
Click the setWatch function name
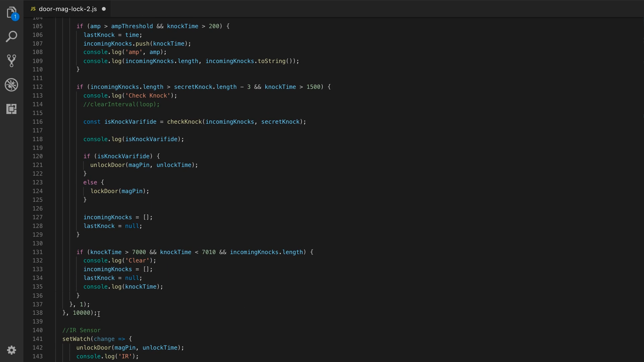pos(76,339)
